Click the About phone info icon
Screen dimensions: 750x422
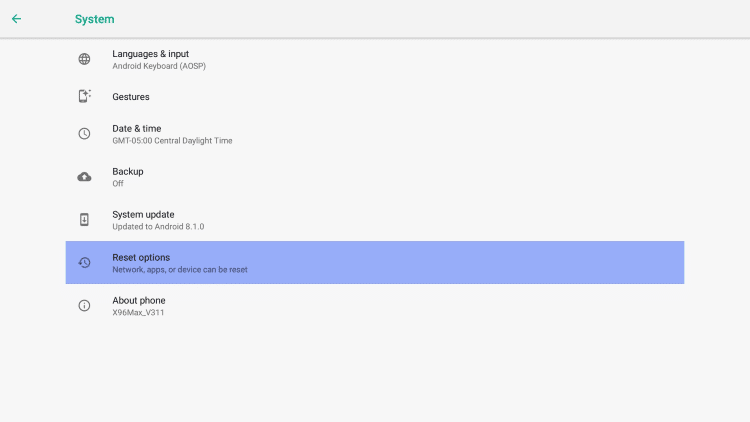coord(84,305)
